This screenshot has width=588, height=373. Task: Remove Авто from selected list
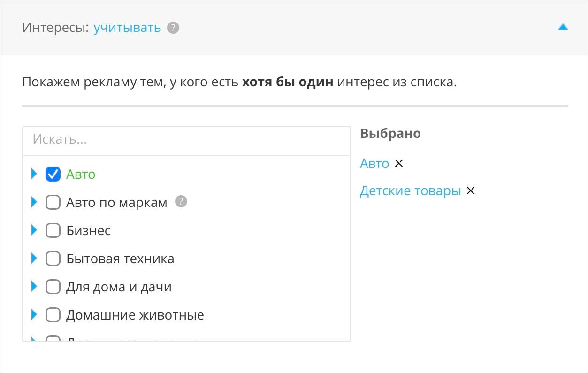[399, 163]
